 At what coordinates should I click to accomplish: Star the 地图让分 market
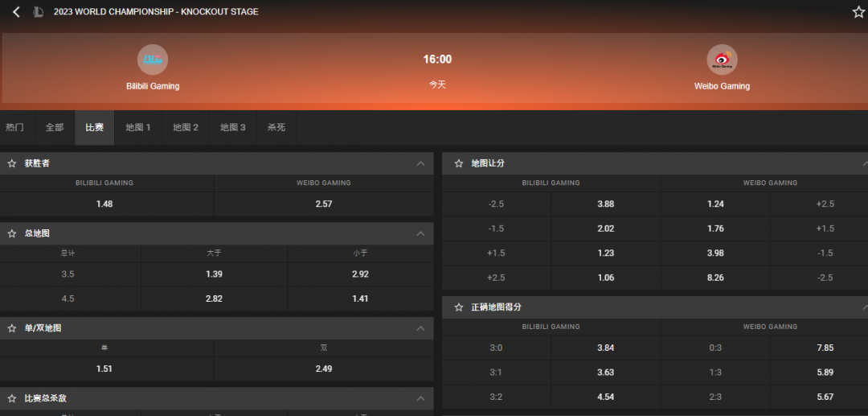tap(458, 163)
